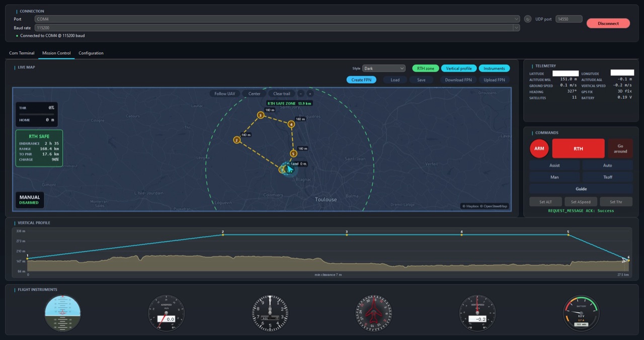Zoom in the map with plus button
The image size is (644, 340).
[x=310, y=94]
